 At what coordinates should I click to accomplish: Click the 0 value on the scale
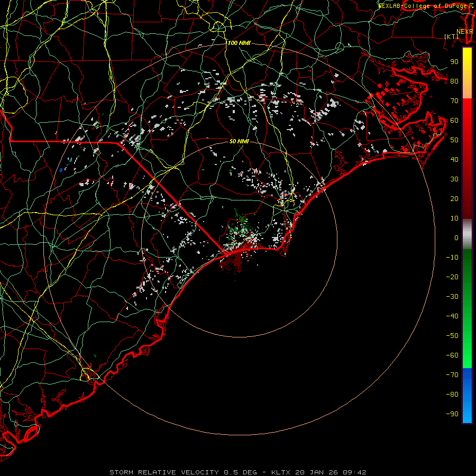tap(456, 238)
